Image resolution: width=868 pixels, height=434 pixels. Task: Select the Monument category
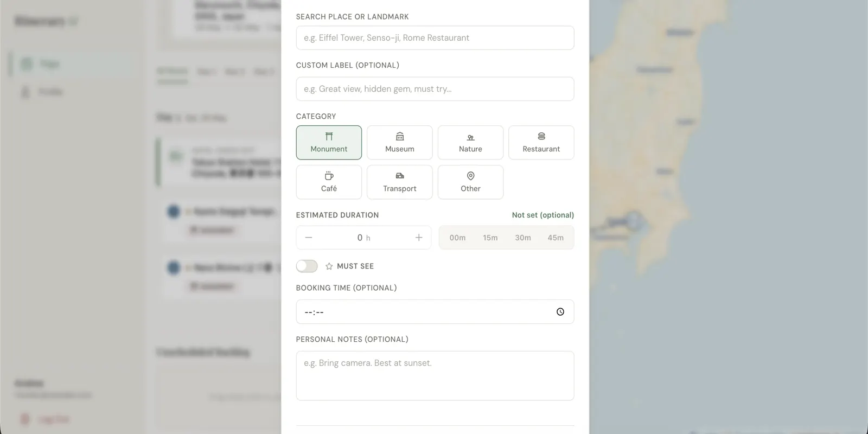[x=329, y=143]
